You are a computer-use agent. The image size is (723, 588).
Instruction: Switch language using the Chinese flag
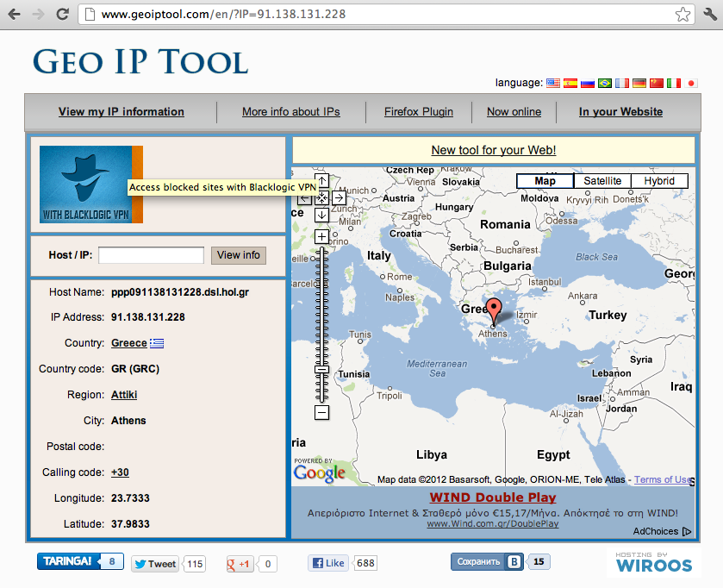point(657,83)
